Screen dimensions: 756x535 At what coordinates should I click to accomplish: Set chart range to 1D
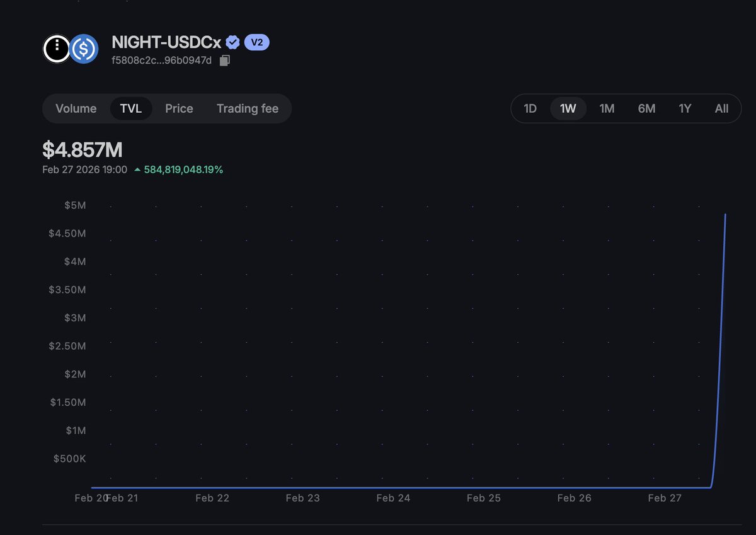(x=530, y=108)
